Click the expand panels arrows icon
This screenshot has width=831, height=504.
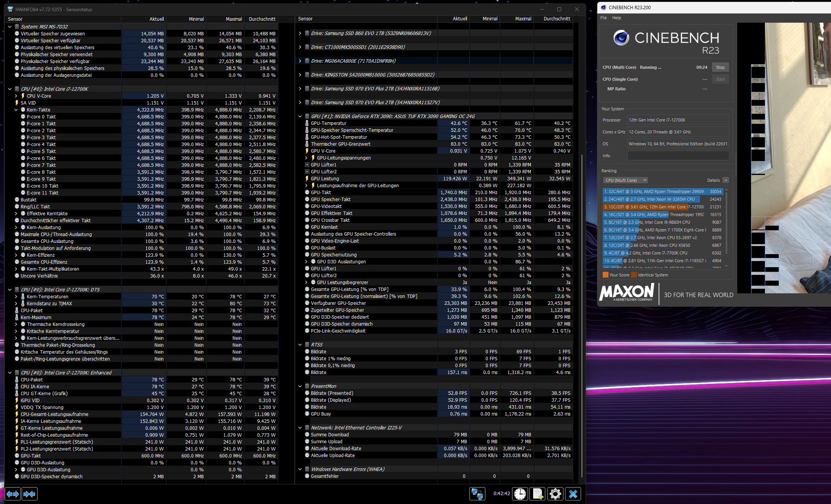12,494
